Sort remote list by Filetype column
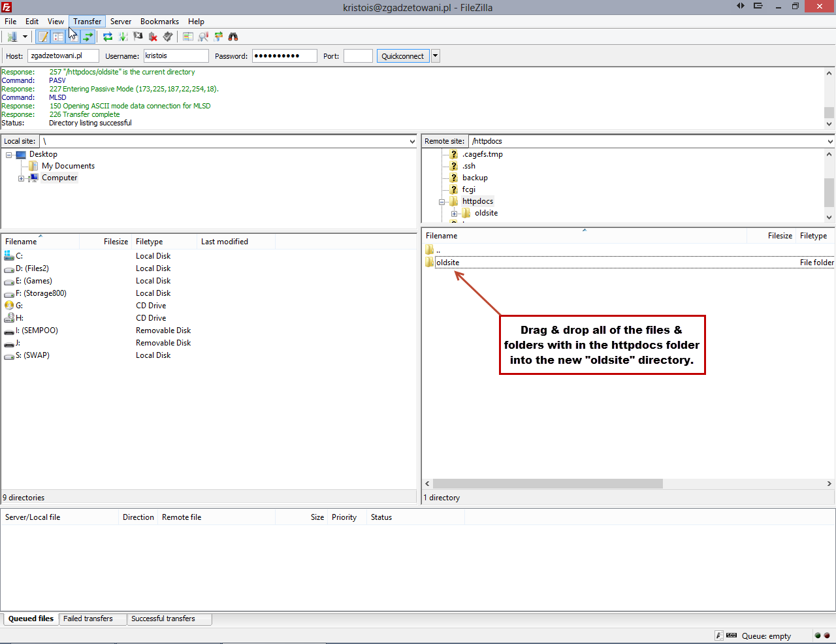This screenshot has height=644, width=836. [815, 236]
